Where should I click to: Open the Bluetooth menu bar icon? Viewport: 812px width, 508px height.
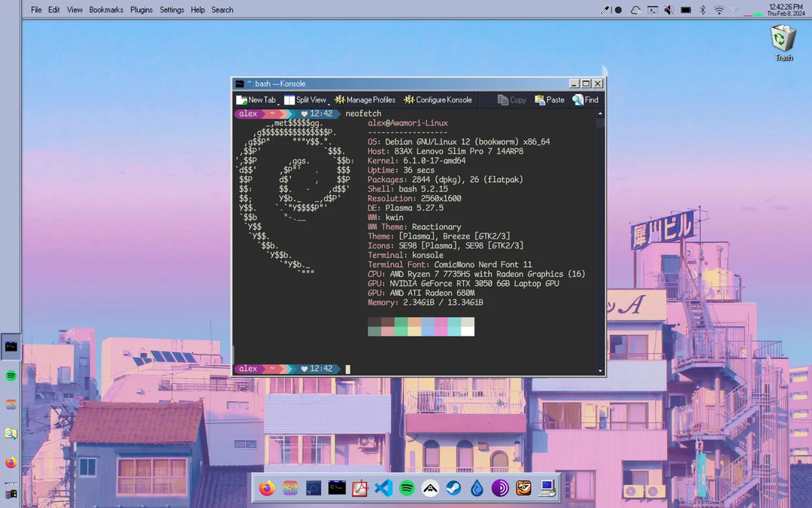click(x=701, y=10)
